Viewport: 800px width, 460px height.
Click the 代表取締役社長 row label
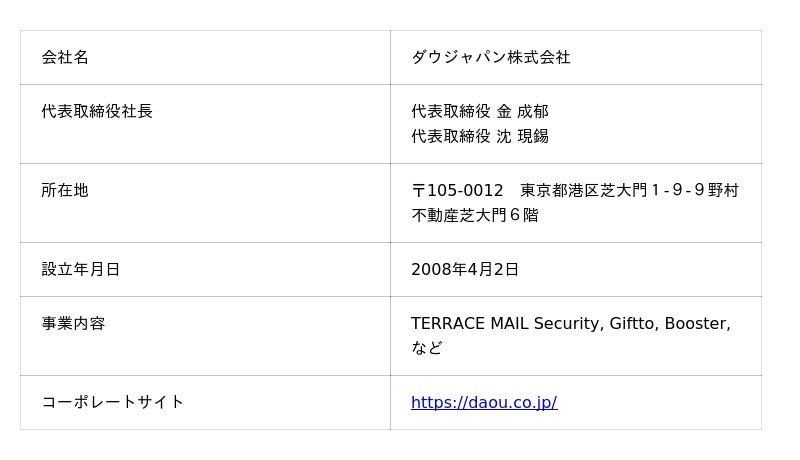[x=97, y=112]
